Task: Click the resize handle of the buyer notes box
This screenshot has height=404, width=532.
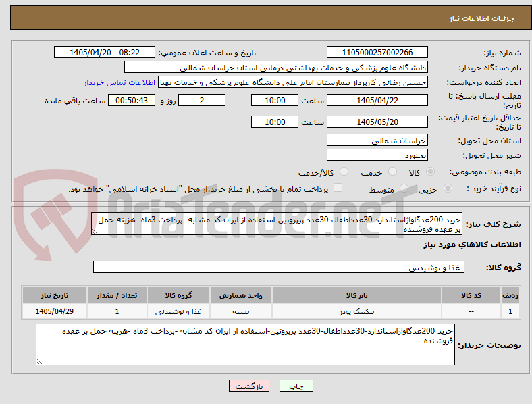Action: (x=39, y=362)
